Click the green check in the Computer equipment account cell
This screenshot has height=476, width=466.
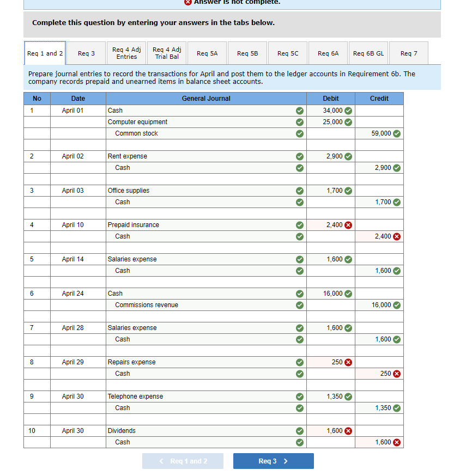pyautogui.click(x=300, y=122)
